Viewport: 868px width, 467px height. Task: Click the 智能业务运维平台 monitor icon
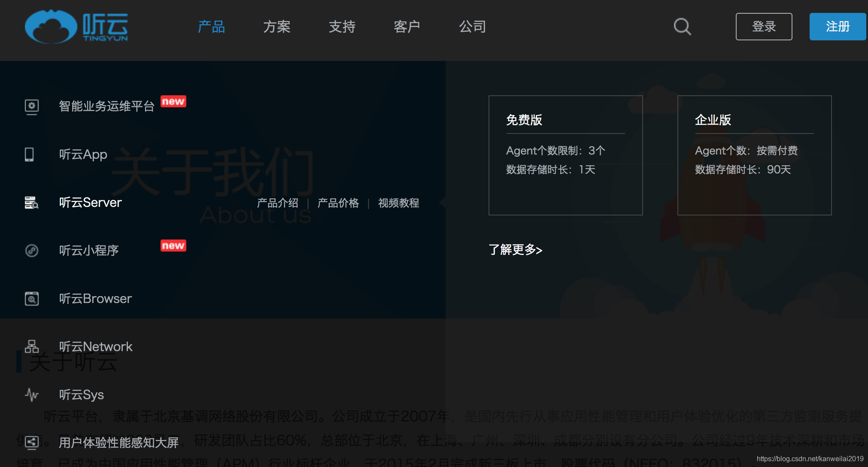tap(32, 106)
